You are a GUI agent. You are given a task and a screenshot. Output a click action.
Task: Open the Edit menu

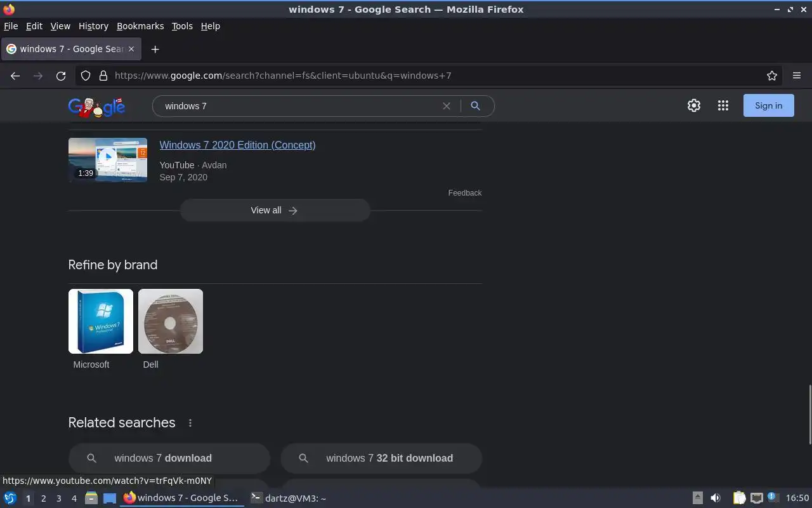coord(34,26)
